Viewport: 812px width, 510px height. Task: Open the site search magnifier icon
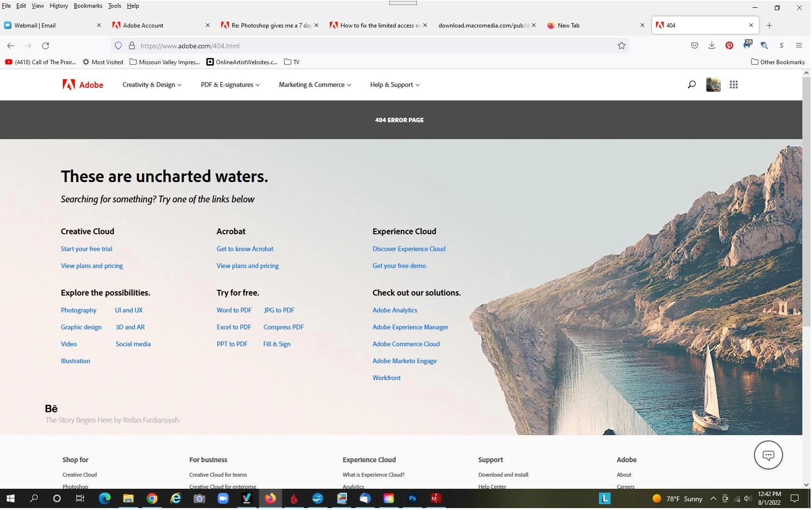coord(692,85)
